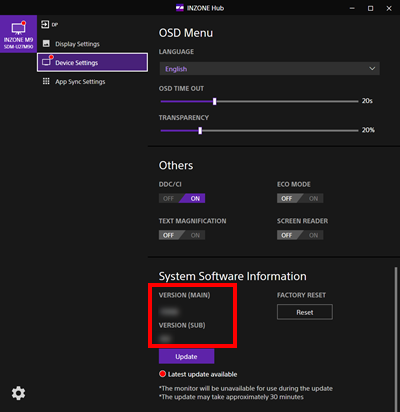This screenshot has width=400, height=412.
Task: Click the chevron arrow of the language dropdown
Action: 372,69
